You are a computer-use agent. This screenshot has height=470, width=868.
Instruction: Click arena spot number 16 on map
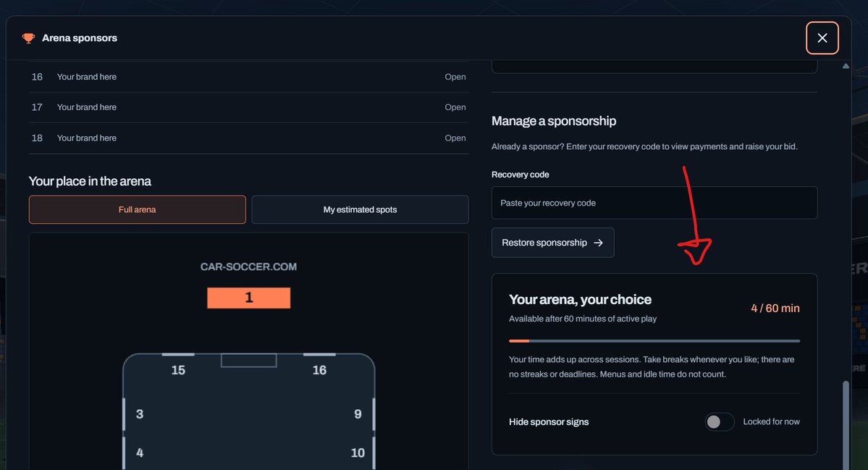(319, 370)
